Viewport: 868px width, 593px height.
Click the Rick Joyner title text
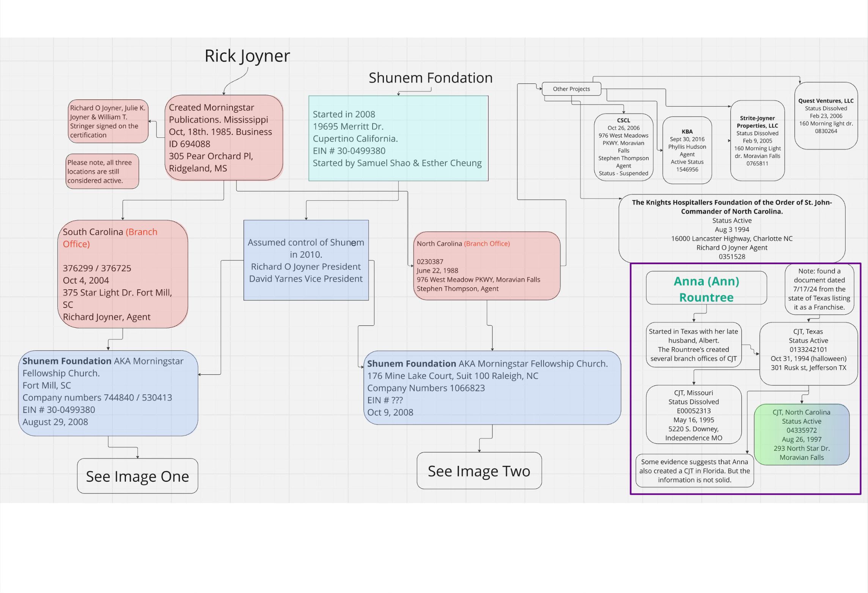coord(247,56)
